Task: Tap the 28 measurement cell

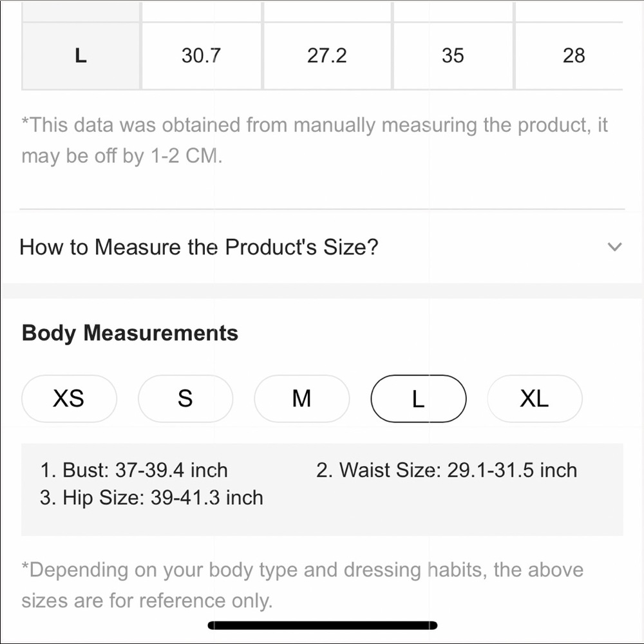Action: point(573,55)
